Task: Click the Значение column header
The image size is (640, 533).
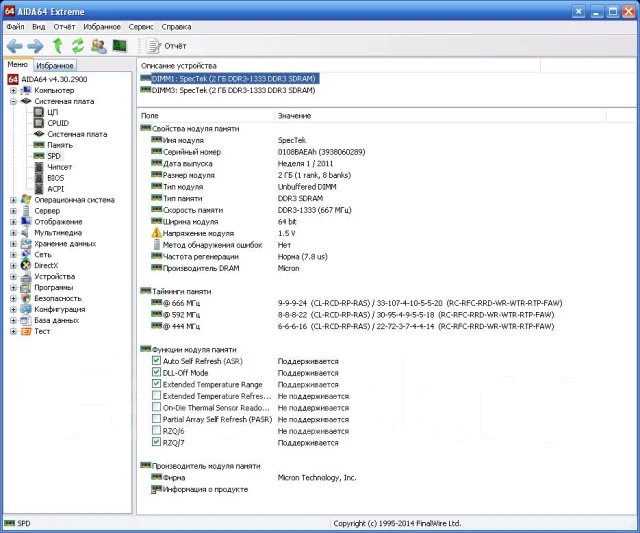Action: (x=440, y=115)
